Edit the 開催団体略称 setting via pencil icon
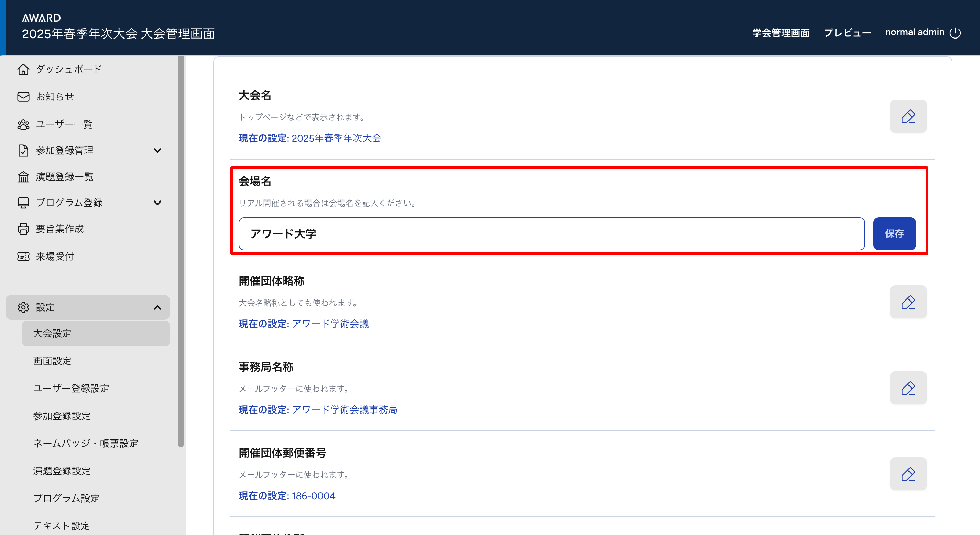The height and width of the screenshot is (535, 980). (x=908, y=302)
